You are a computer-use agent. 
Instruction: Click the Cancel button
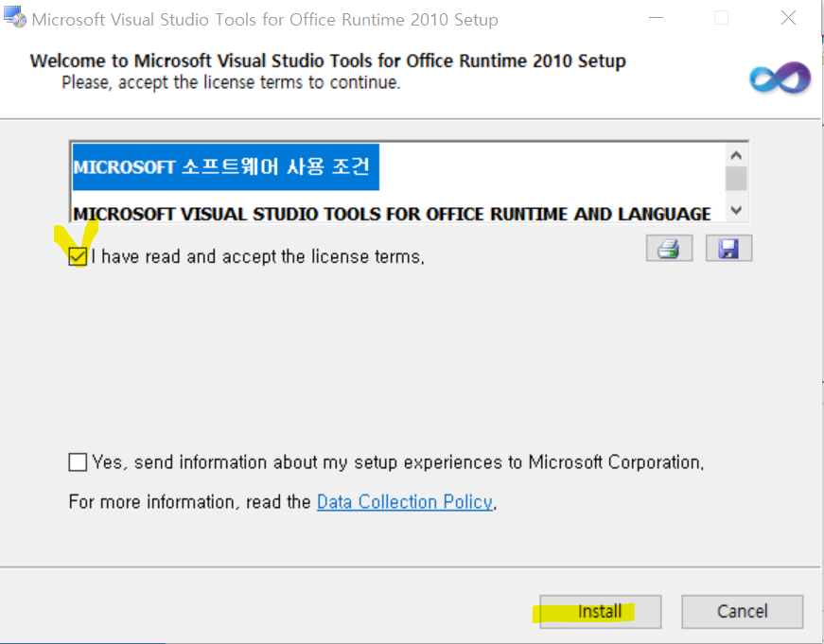(x=742, y=612)
